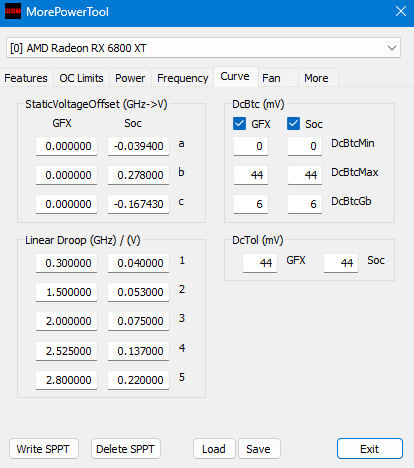Viewport: 414px width, 468px height.
Task: Select the Curve tab
Action: pos(235,77)
